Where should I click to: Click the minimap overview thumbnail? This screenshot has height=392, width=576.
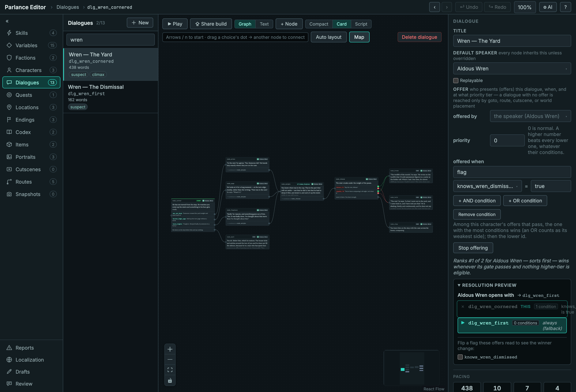pyautogui.click(x=411, y=368)
